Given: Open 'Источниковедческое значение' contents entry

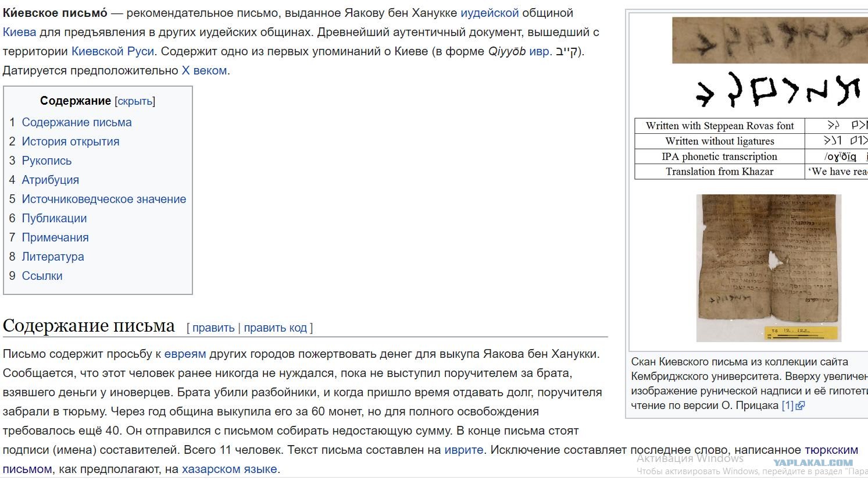Looking at the screenshot, I should pyautogui.click(x=104, y=199).
